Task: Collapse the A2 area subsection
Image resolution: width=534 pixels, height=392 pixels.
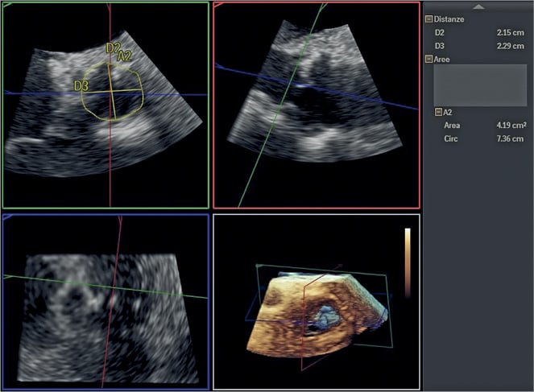Action: (437, 113)
